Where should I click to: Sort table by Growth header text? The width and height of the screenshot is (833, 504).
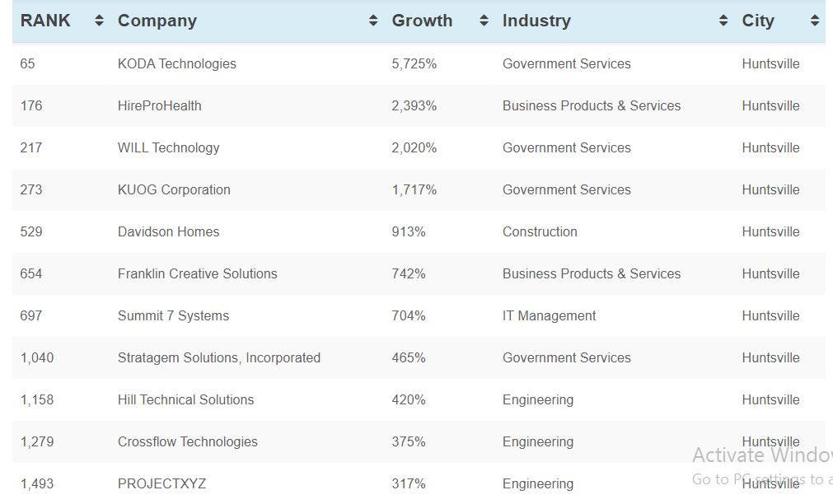[422, 21]
